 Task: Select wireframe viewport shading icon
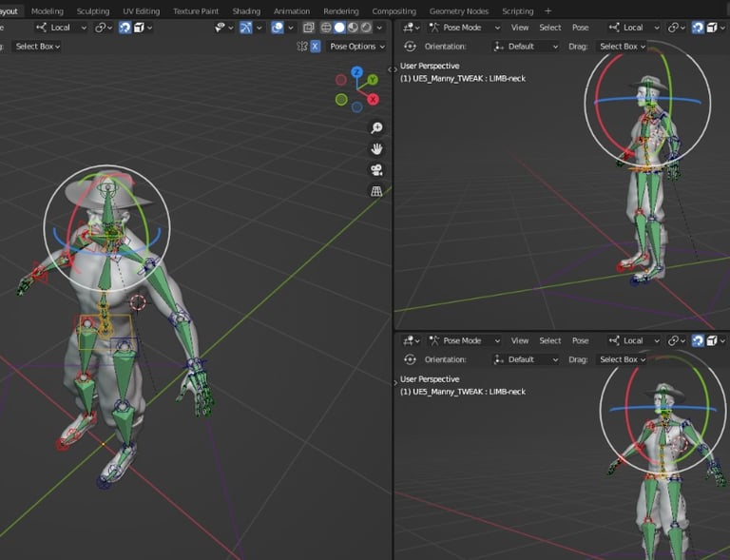(326, 28)
